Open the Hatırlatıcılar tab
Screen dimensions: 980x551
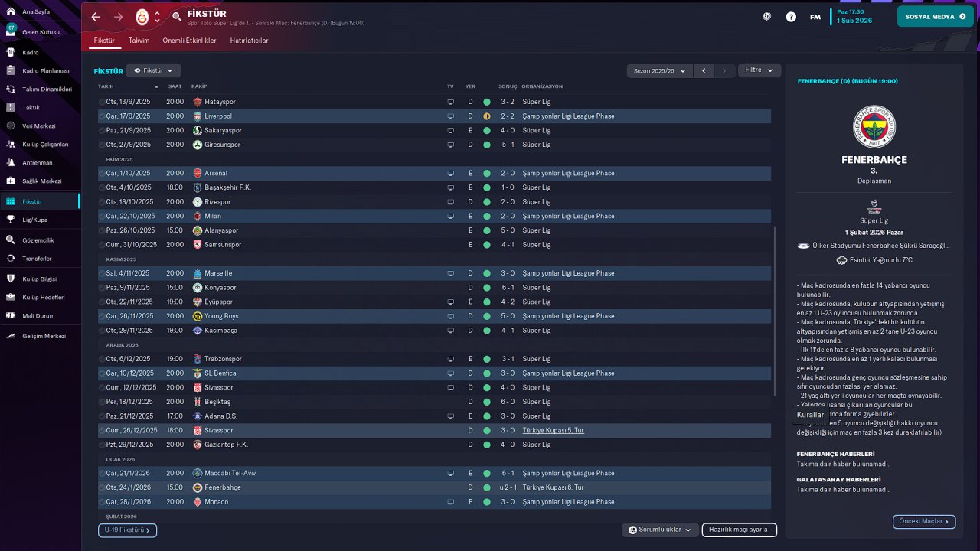[249, 41]
